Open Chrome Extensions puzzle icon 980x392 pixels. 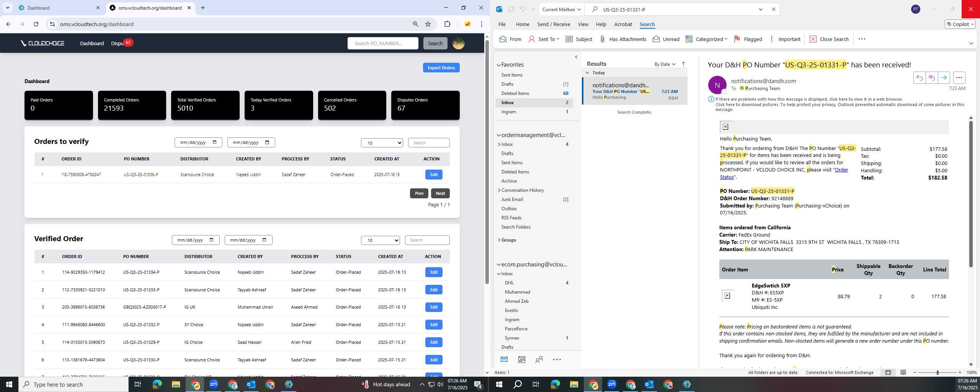(447, 24)
